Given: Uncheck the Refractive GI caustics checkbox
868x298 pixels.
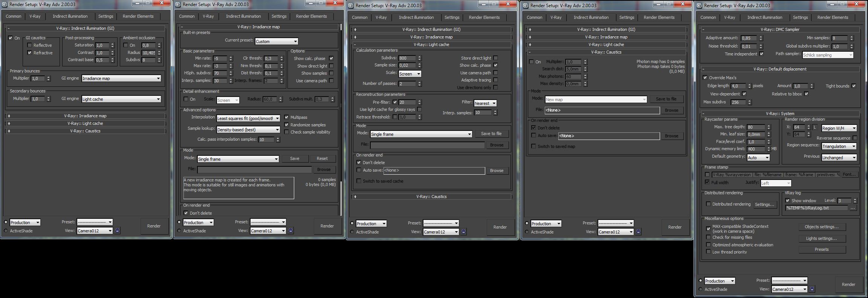Looking at the screenshot, I should [x=29, y=53].
